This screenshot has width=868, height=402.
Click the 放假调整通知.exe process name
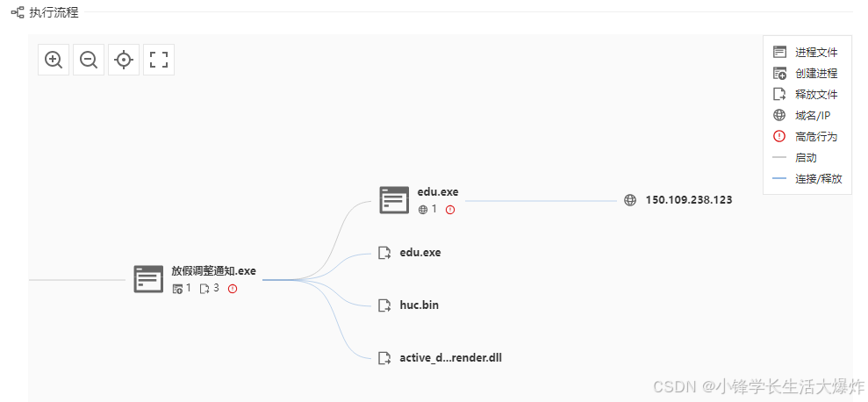pyautogui.click(x=213, y=271)
